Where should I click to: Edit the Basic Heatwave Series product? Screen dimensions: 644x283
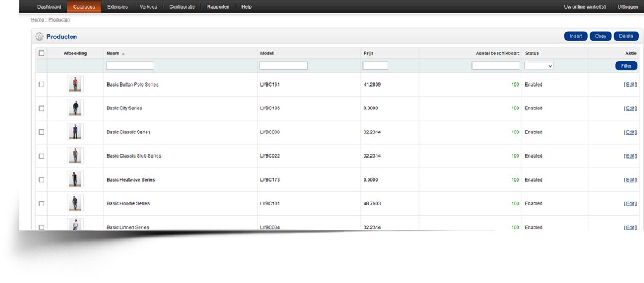click(630, 180)
